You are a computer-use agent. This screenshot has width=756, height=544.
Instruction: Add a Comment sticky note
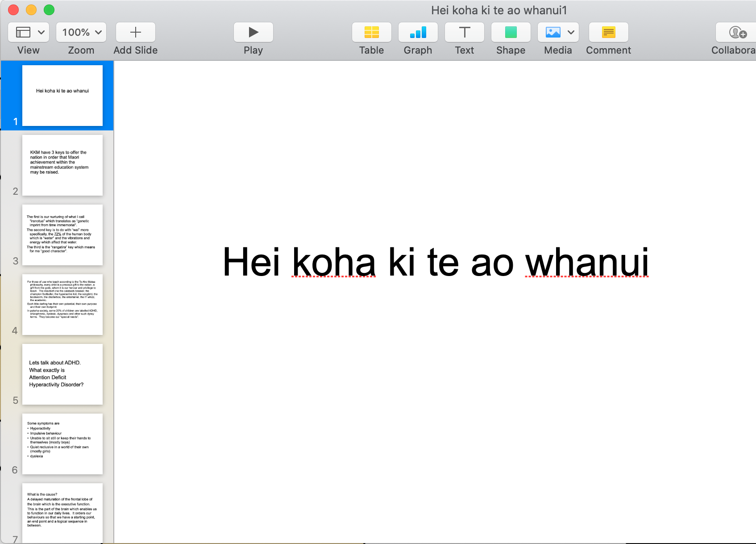pos(608,32)
